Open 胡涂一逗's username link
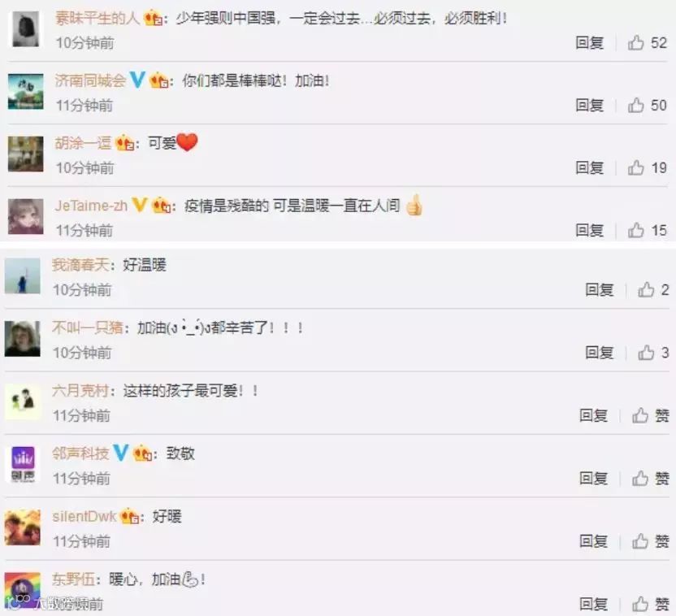Image resolution: width=676 pixels, height=616 pixels. [83, 143]
